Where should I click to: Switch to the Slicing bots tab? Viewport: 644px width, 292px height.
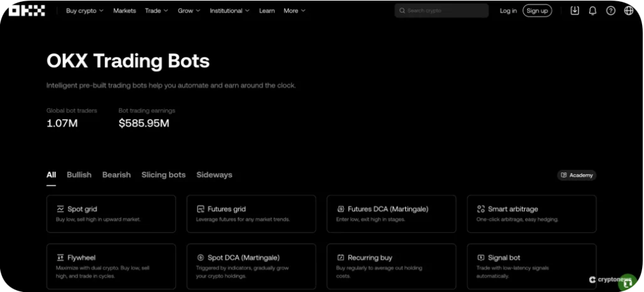(x=163, y=175)
